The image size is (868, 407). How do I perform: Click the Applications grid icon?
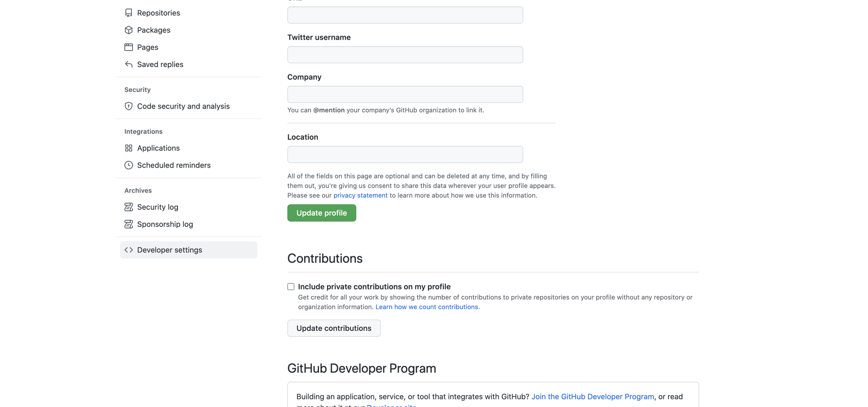(128, 148)
